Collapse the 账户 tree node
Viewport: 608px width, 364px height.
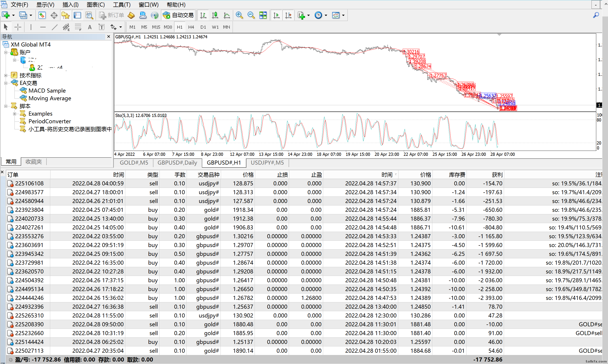click(x=6, y=52)
